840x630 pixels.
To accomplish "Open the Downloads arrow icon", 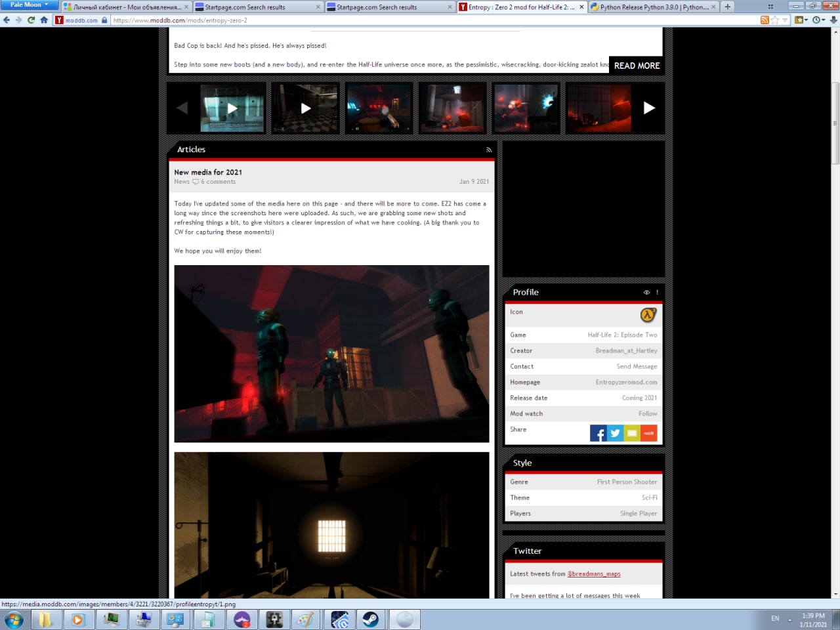I will point(833,20).
